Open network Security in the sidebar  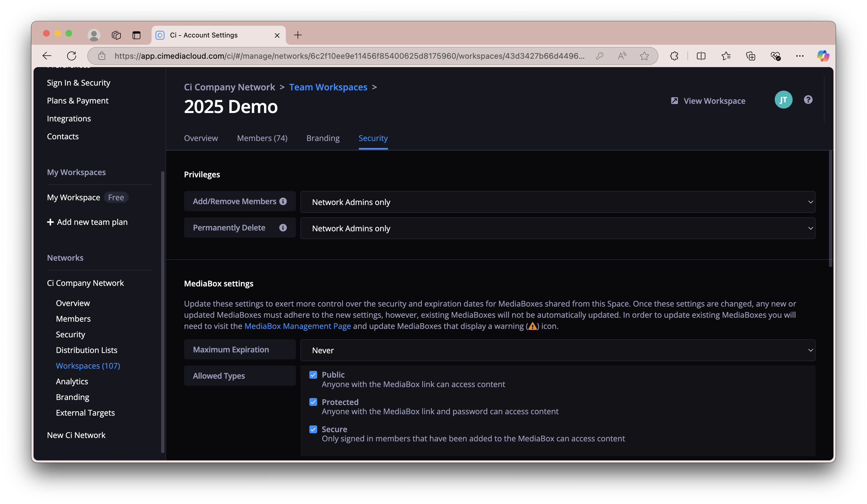70,335
